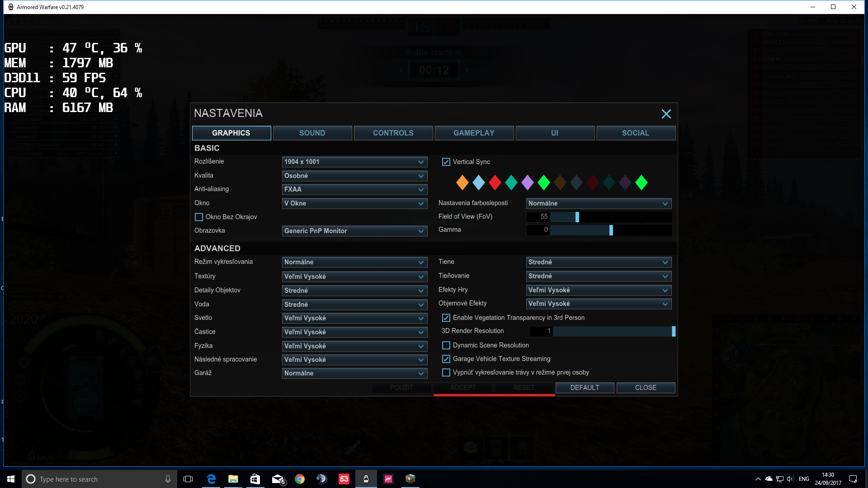Click the RESET button
The width and height of the screenshot is (868, 488).
click(524, 388)
